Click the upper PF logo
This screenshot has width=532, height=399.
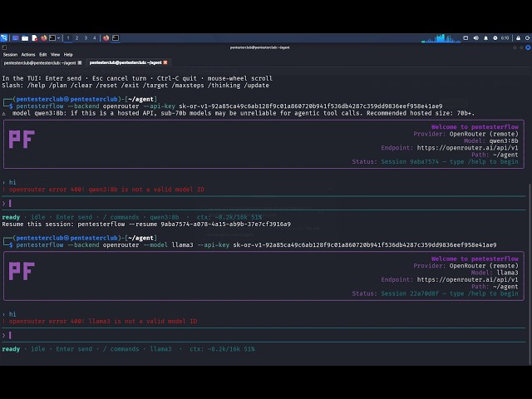(x=22, y=140)
